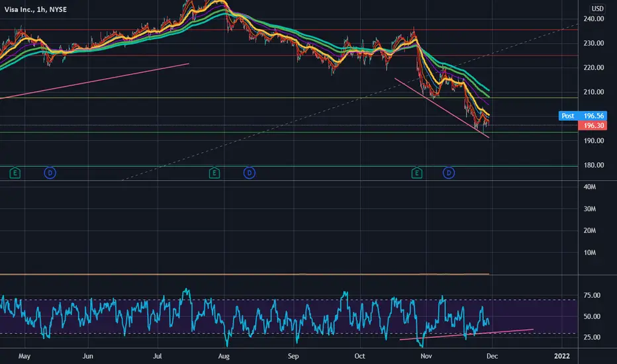617x364 pixels.
Task: Select the pink descending trendline near November
Action: [442, 108]
